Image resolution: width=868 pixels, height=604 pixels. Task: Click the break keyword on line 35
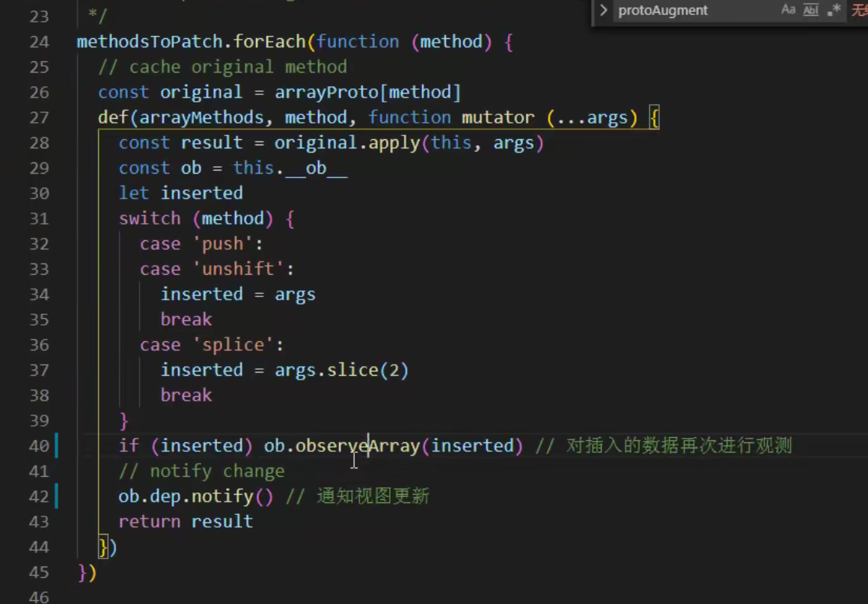tap(186, 319)
